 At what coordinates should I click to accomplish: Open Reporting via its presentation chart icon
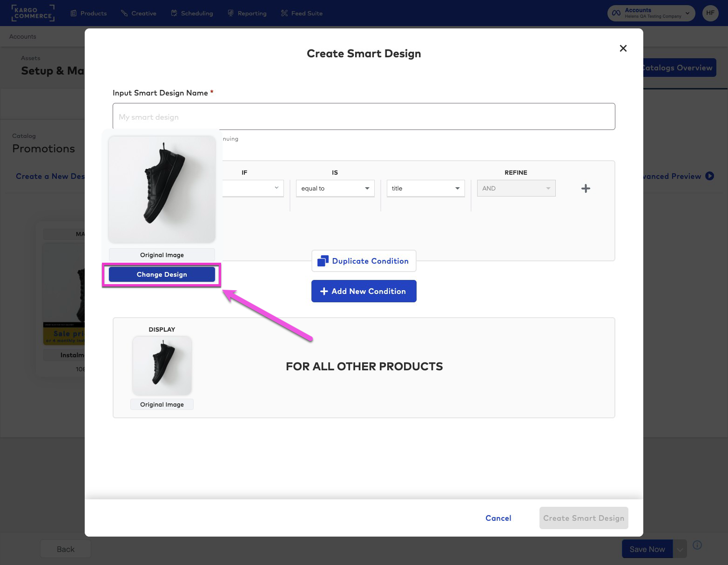coord(230,13)
